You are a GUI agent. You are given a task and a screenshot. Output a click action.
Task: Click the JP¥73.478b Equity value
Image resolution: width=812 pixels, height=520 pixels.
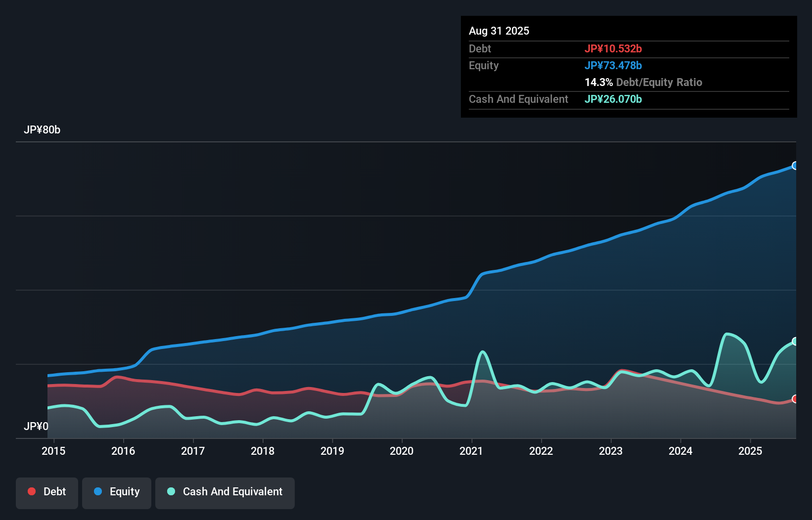(613, 65)
